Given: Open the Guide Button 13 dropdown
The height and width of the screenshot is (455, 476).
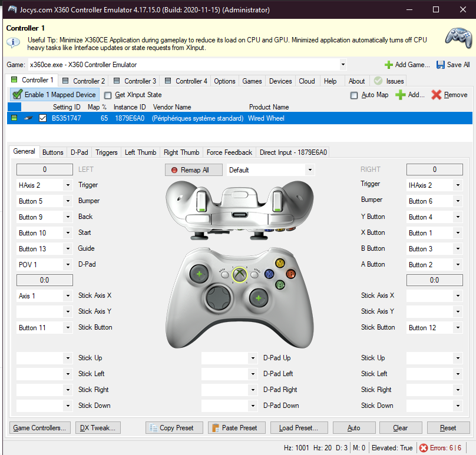Looking at the screenshot, I should [68, 249].
